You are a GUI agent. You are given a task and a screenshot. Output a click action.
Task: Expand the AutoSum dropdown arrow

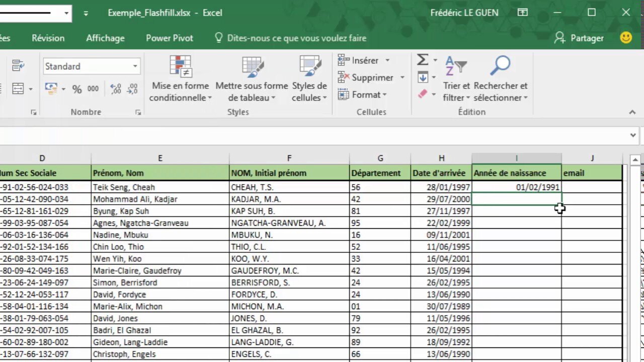435,60
